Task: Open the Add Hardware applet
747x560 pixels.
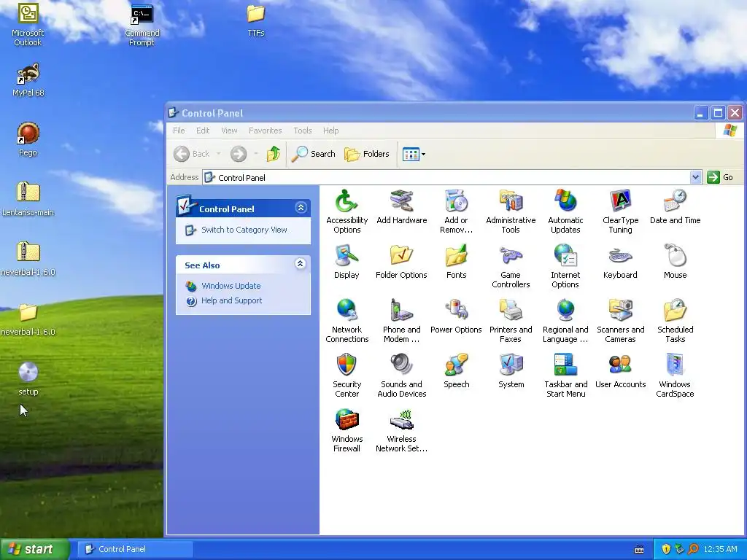Action: click(x=402, y=206)
